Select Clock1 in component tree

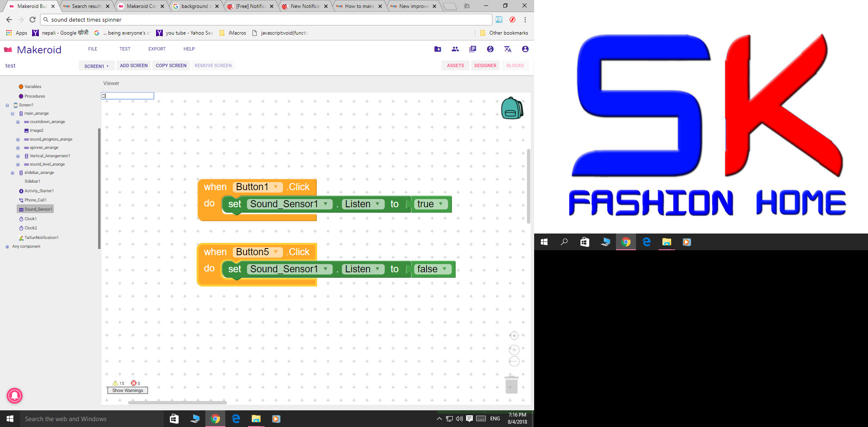tap(28, 219)
